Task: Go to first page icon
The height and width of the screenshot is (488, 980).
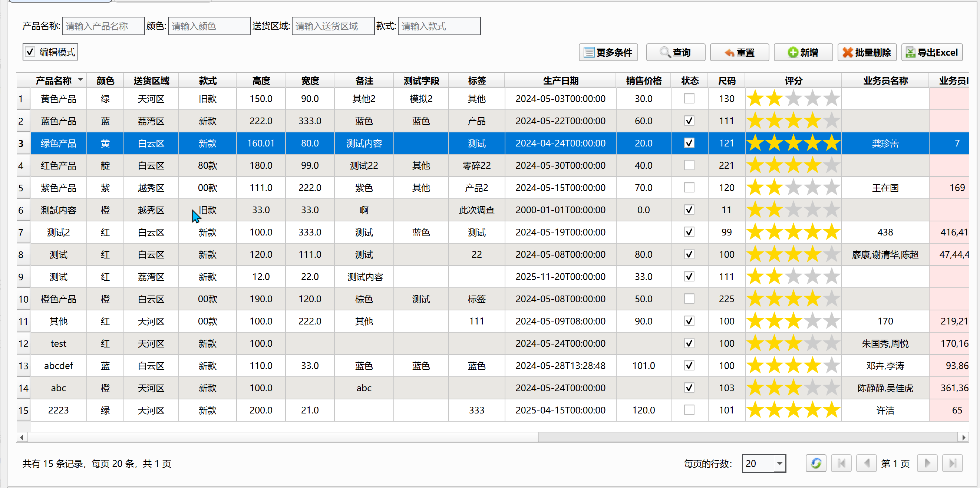Action: click(x=841, y=463)
